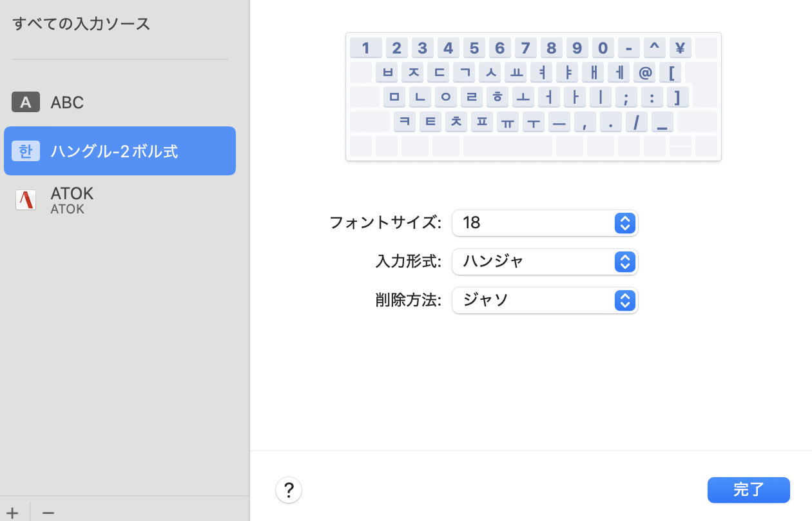Viewport: 812px width, 521px height.
Task: Select ハングル-2ボル式 in the source list
Action: point(114,152)
